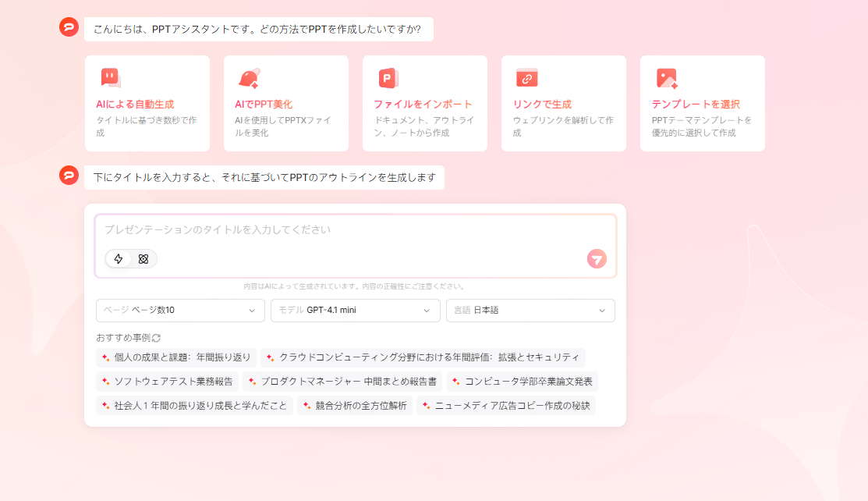Focus the presentation title input field
The height and width of the screenshot is (501, 868).
343,230
